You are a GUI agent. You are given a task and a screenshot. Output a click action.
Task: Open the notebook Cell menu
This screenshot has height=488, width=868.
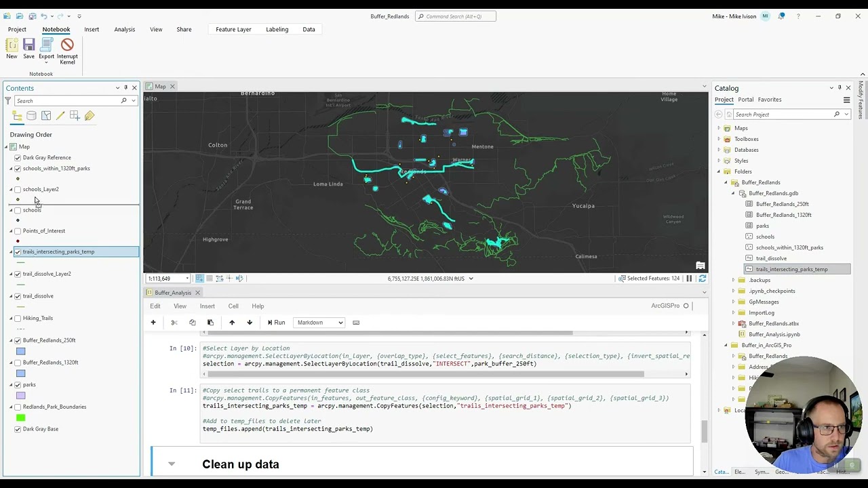(x=233, y=306)
